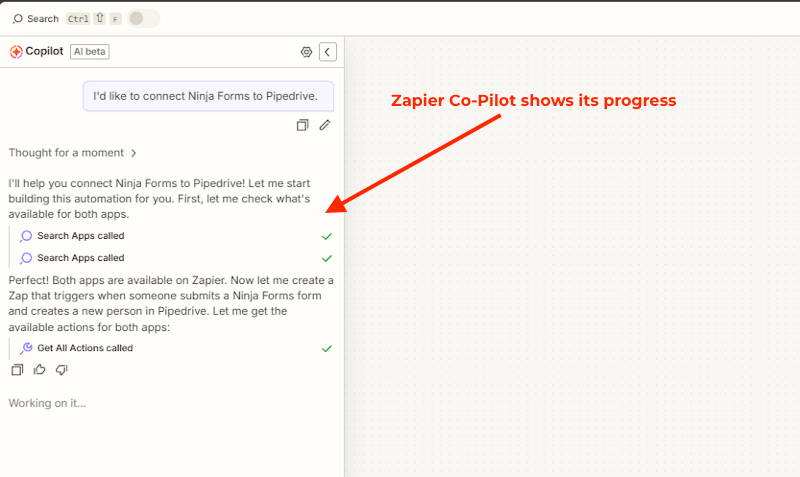
Task: Click the search magnifier icon
Action: point(18,19)
